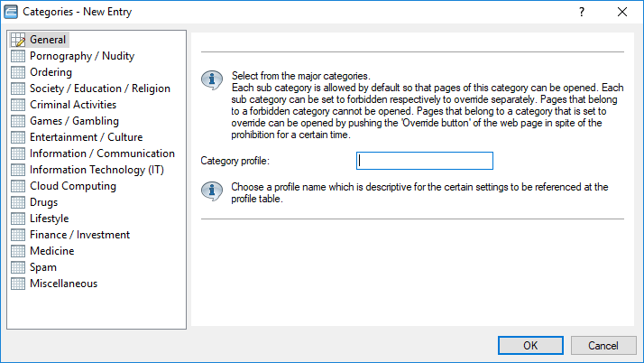The image size is (644, 363).
Task: Click the grid icon beside Pornography / Nudity
Action: 18,56
